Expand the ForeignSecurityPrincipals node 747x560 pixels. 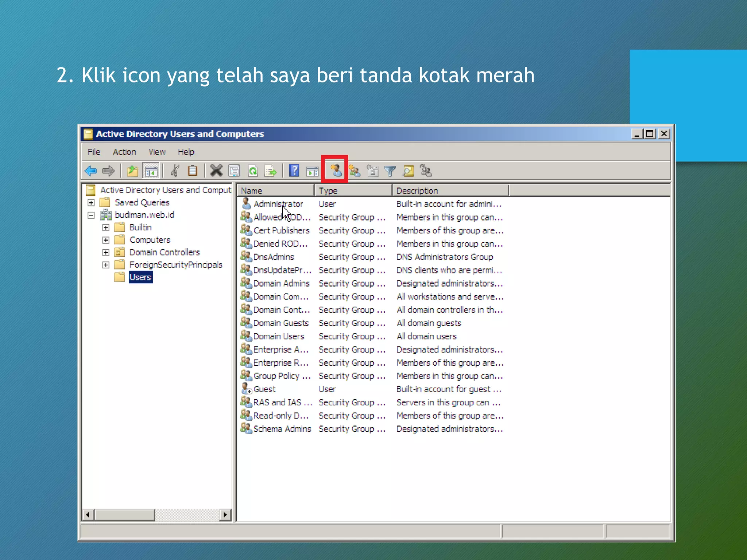[106, 265]
